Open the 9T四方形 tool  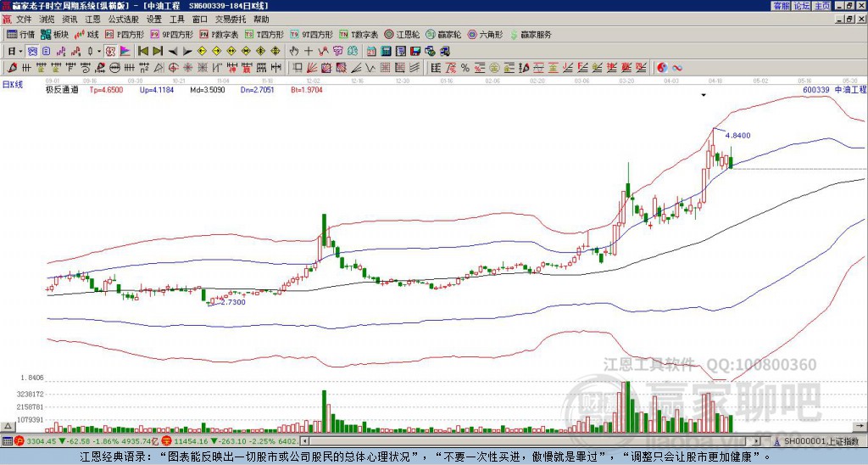tap(311, 34)
